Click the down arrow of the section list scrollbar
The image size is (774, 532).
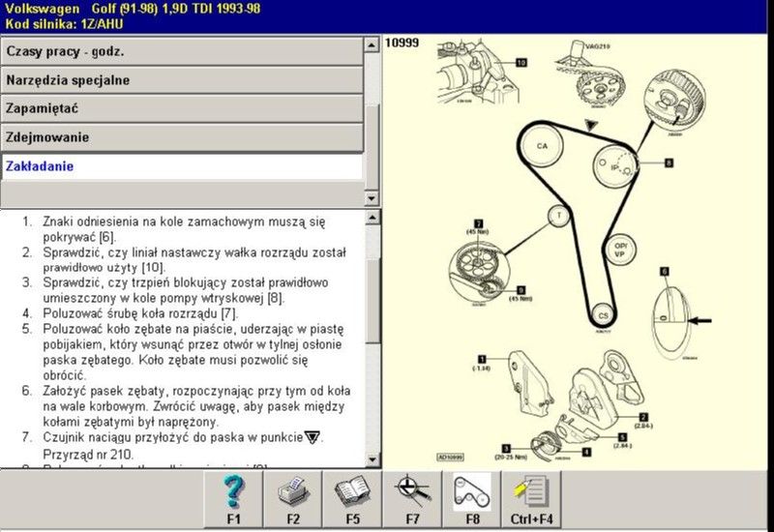pyautogui.click(x=372, y=198)
